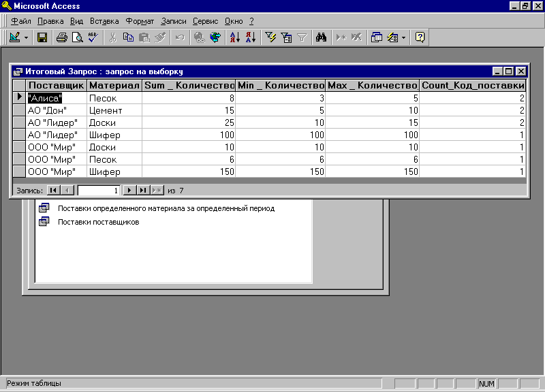Open the ? help menu
This screenshot has height=392, width=545.
coord(251,21)
